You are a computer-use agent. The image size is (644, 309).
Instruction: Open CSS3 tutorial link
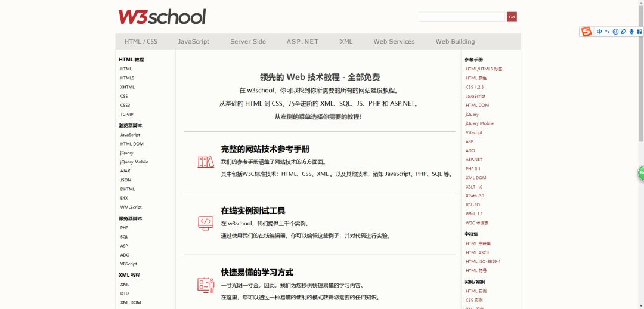click(125, 105)
